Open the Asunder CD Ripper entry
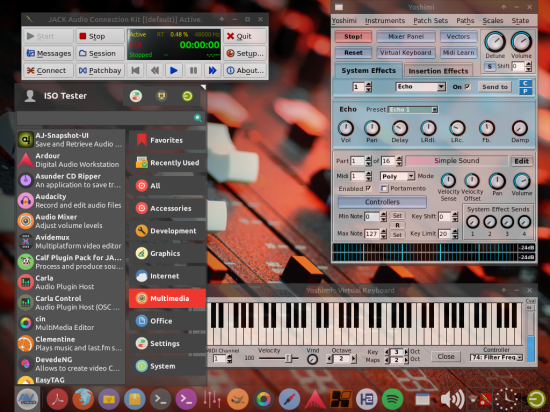 tap(71, 180)
